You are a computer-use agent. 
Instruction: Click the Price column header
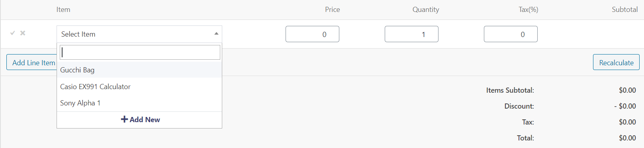[333, 10]
